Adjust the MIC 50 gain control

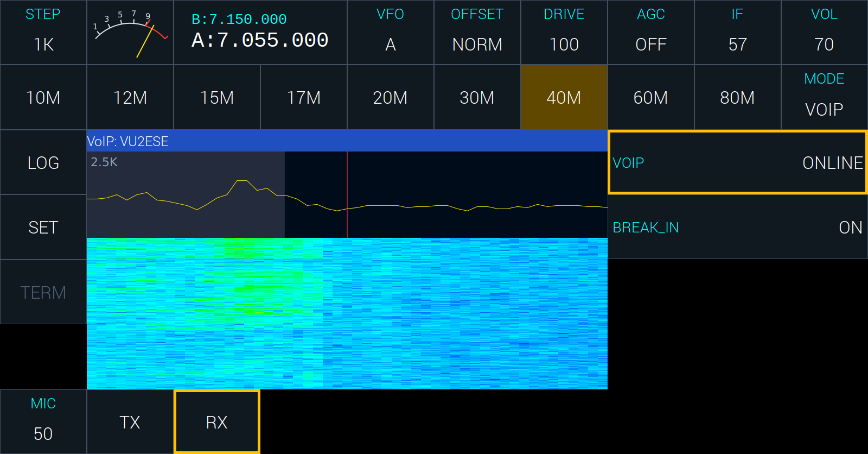point(43,422)
